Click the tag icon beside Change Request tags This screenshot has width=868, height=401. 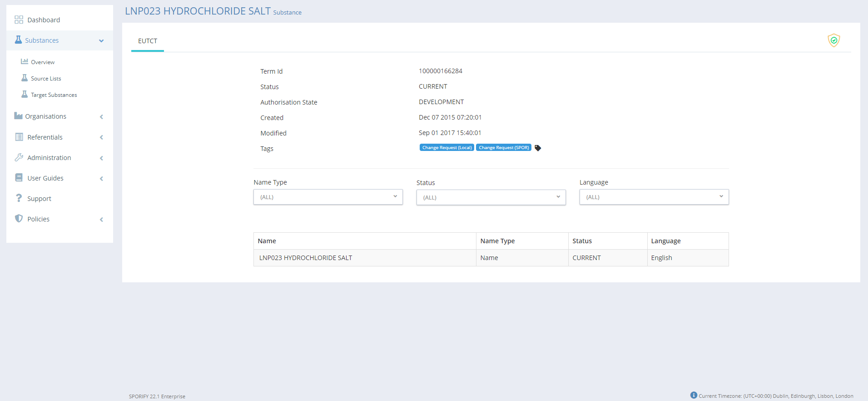[538, 148]
